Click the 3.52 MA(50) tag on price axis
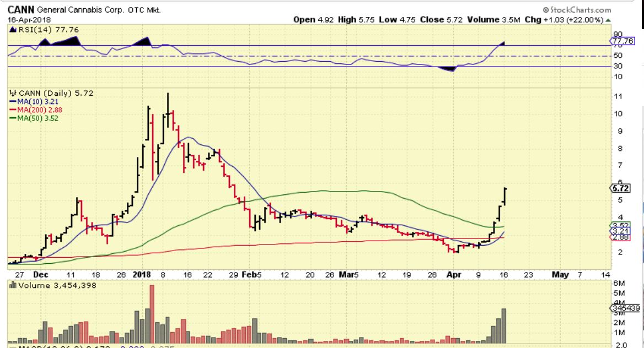 click(x=620, y=226)
